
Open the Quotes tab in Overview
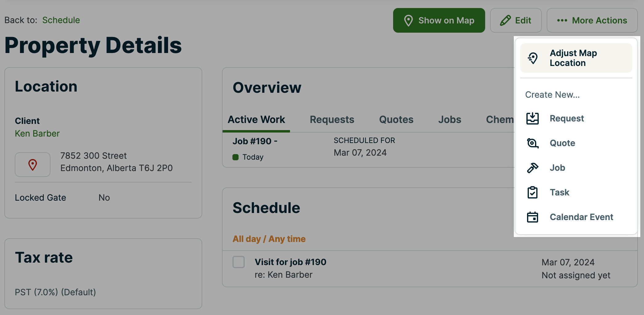396,120
